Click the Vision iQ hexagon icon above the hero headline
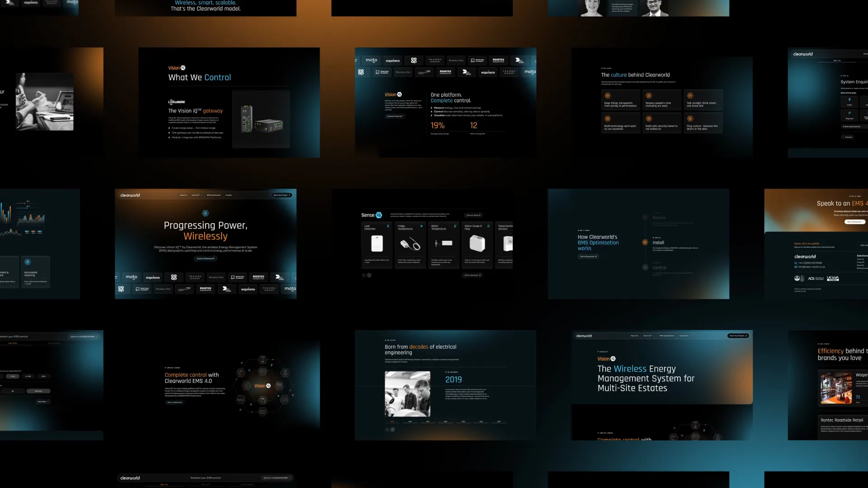Viewport: 868px width, 488px height. pyautogui.click(x=206, y=213)
